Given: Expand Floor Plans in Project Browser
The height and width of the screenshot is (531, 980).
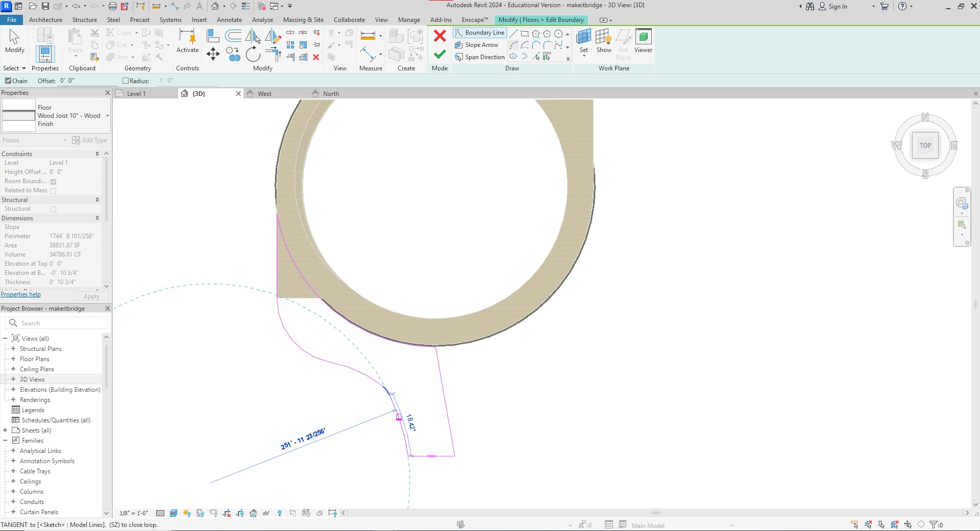Looking at the screenshot, I should [x=13, y=359].
